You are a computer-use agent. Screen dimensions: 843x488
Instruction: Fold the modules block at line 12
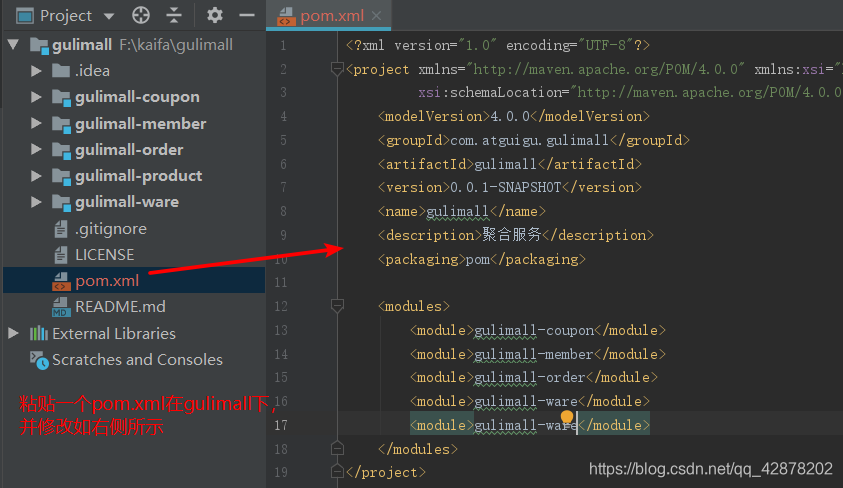pyautogui.click(x=337, y=306)
